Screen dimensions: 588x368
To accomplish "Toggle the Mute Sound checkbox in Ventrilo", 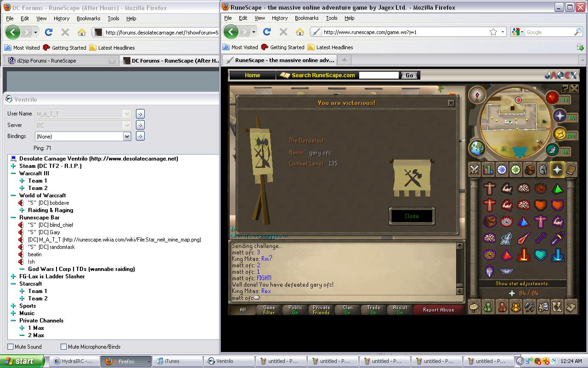I will pyautogui.click(x=10, y=347).
